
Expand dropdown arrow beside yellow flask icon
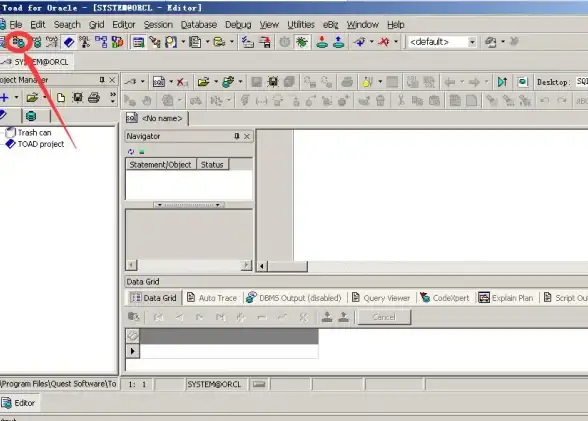tap(380, 81)
